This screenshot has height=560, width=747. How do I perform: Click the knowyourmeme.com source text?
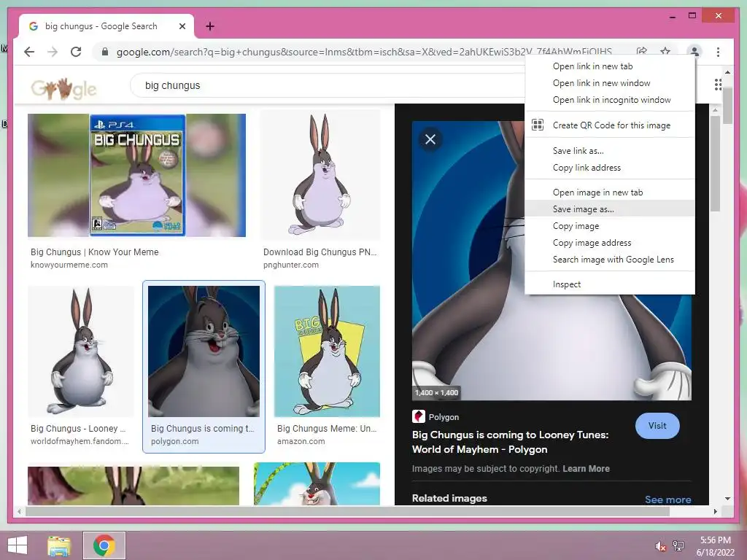(x=69, y=265)
